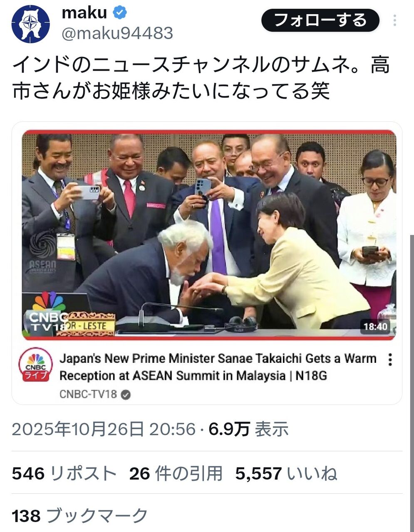Open the tweet's more options menu
The width and height of the screenshot is (414, 532).
tap(394, 20)
